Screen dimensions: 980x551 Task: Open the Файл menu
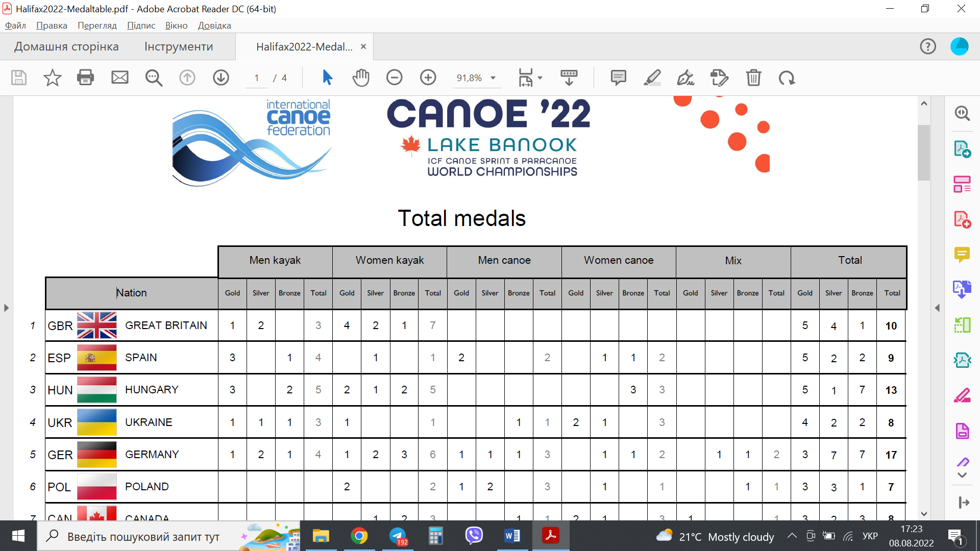pos(15,26)
